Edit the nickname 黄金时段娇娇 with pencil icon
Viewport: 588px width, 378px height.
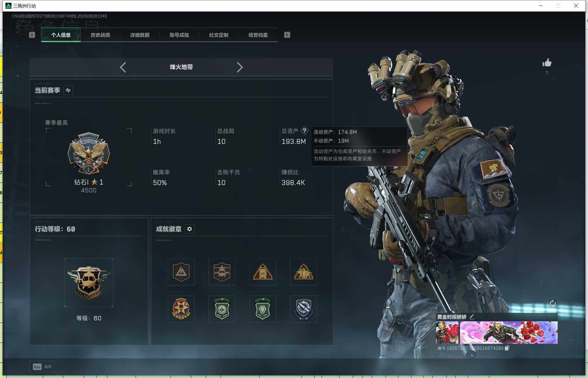[472, 317]
